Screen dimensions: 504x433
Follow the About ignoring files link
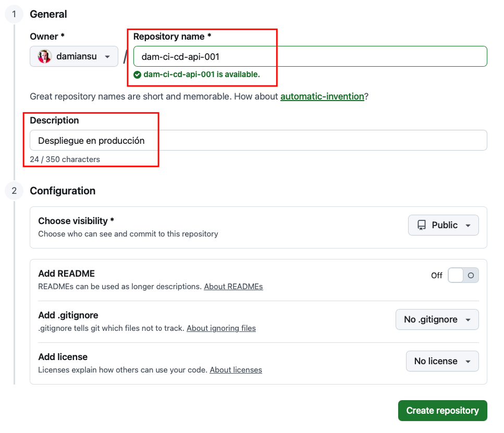pyautogui.click(x=221, y=328)
